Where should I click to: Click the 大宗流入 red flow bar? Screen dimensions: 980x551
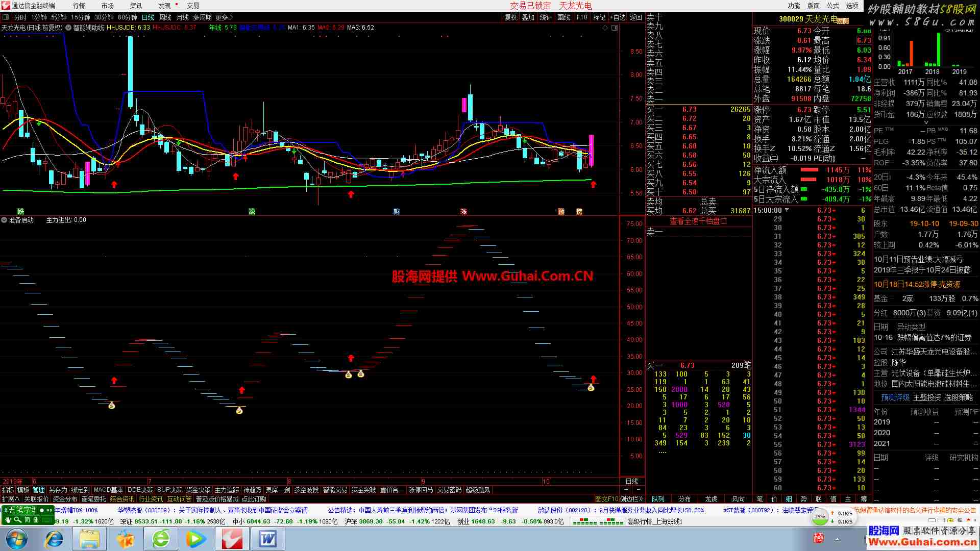click(x=809, y=180)
